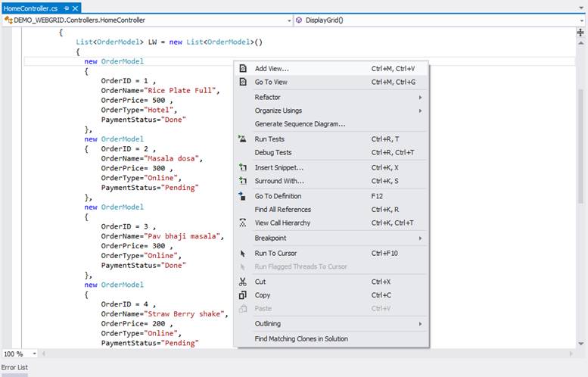Screen dimensions: 588x377
Task: Choose Generate Sequence Diagram from menu
Action: 300,123
